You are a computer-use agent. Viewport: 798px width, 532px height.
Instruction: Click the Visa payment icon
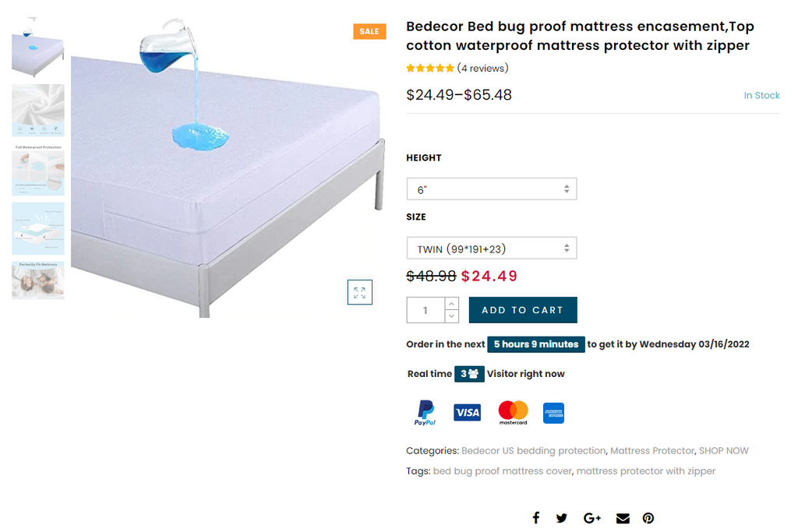(468, 413)
